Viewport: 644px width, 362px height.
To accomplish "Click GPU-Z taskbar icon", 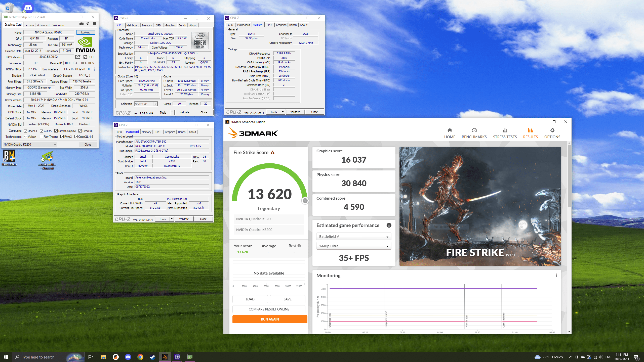I will pyautogui.click(x=190, y=357).
